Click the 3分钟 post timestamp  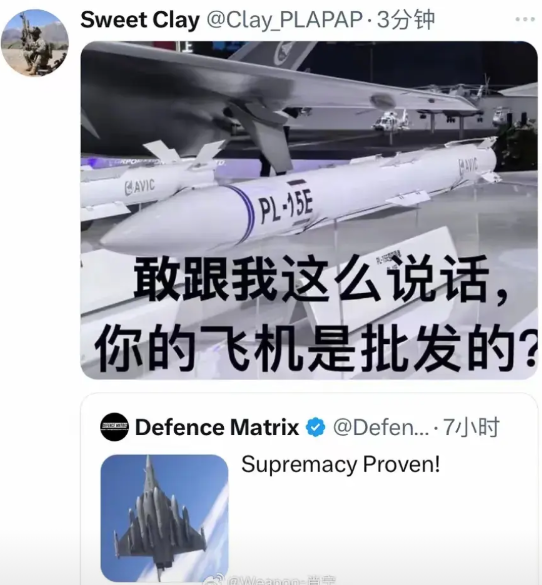405,20
